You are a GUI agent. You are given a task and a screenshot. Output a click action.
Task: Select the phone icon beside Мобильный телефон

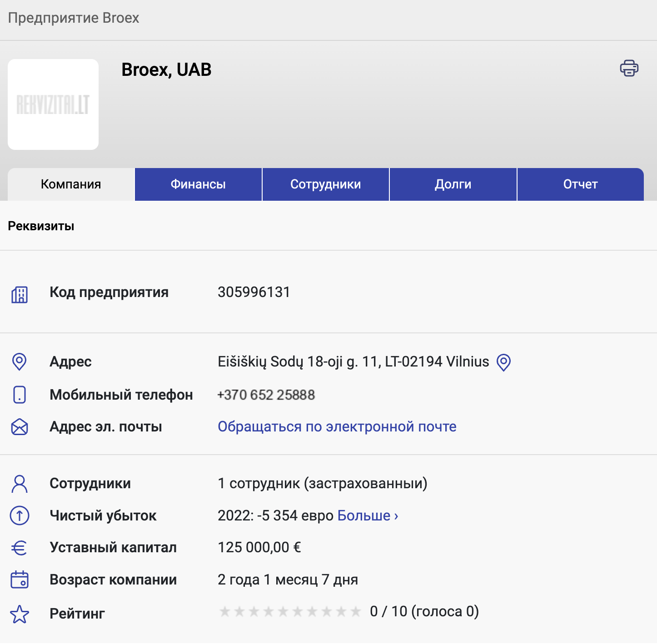pyautogui.click(x=20, y=395)
